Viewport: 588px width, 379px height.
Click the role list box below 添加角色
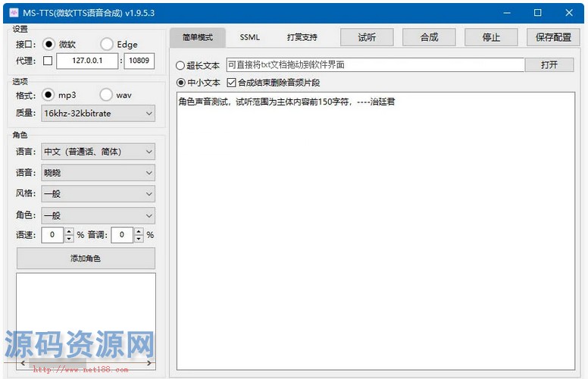click(86, 321)
